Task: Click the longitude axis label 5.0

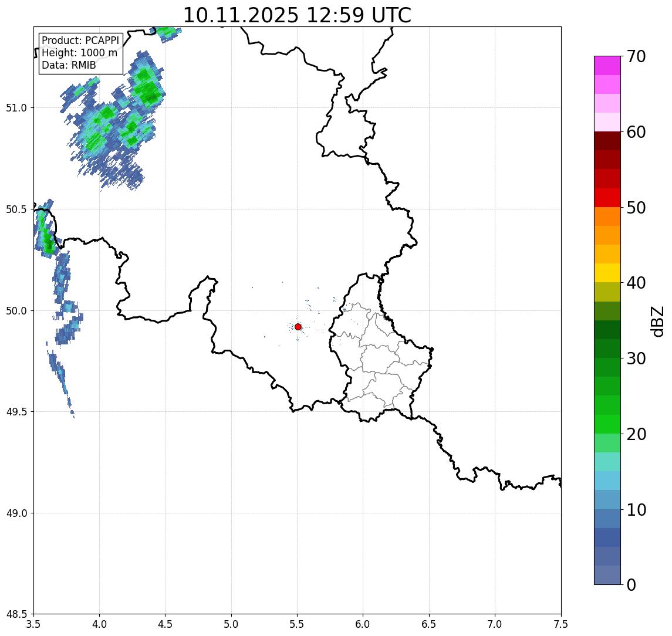Action: point(231,624)
